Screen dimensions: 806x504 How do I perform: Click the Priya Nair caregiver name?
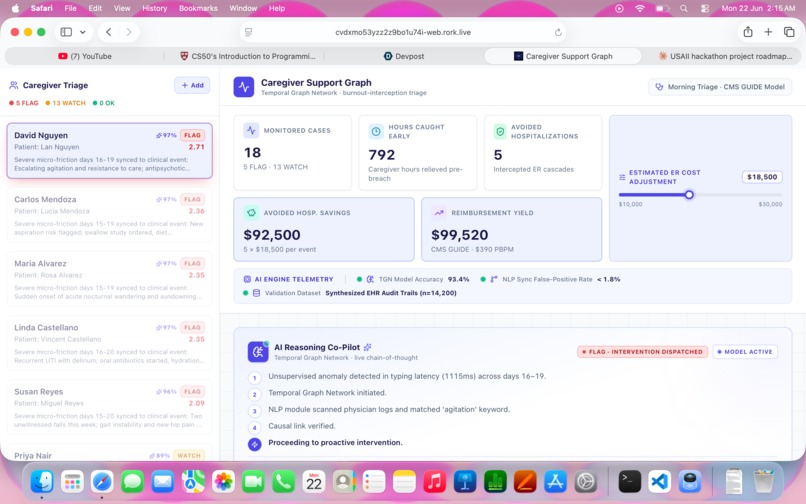(x=33, y=456)
